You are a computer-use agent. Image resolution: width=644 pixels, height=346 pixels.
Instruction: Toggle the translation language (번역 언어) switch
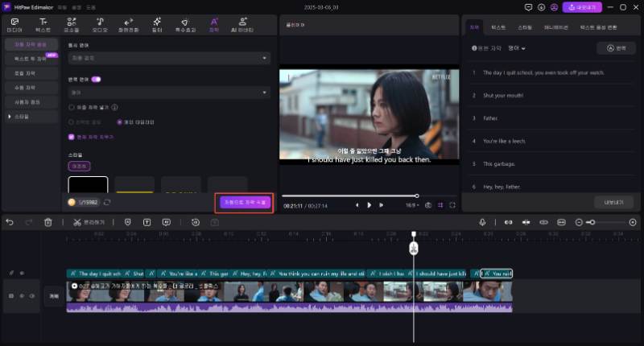pyautogui.click(x=96, y=80)
